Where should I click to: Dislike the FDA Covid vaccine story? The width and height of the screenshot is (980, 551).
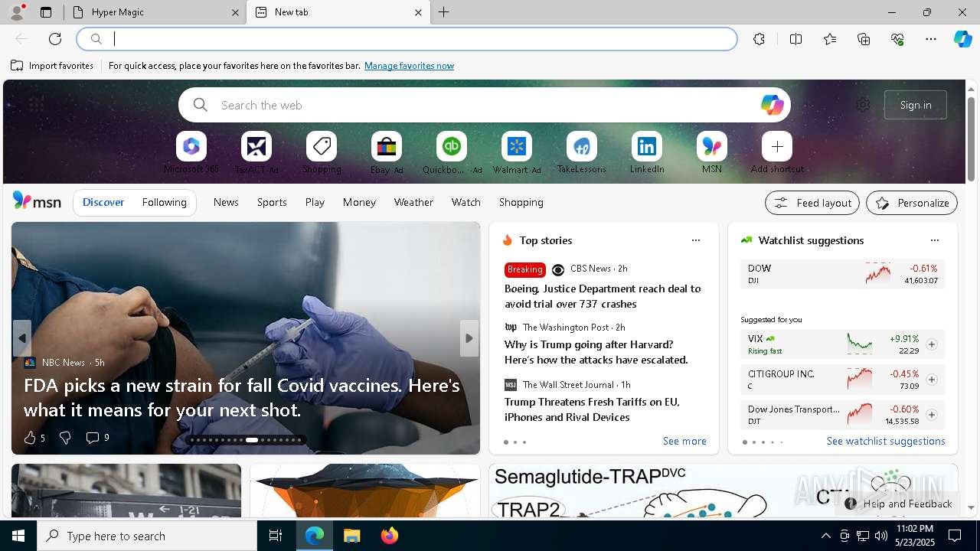coord(65,438)
